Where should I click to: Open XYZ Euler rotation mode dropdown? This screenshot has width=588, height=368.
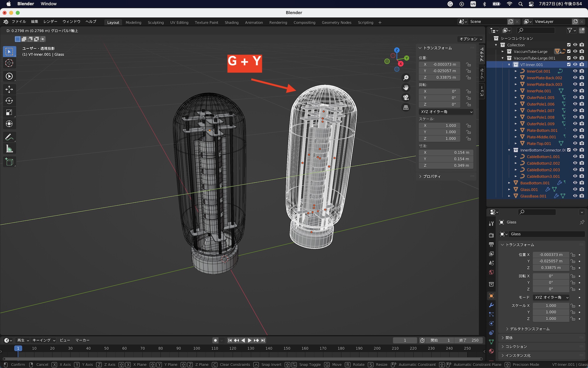(x=446, y=112)
